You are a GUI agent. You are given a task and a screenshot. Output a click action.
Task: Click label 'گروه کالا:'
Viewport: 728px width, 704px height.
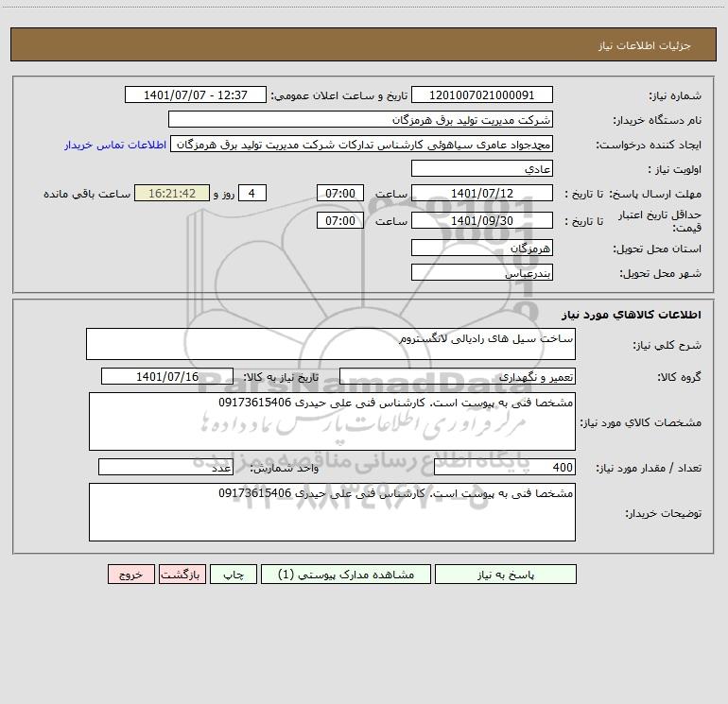[680, 377]
